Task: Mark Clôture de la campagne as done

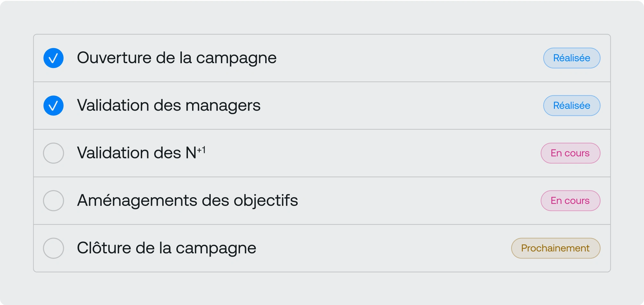Action: tap(54, 248)
